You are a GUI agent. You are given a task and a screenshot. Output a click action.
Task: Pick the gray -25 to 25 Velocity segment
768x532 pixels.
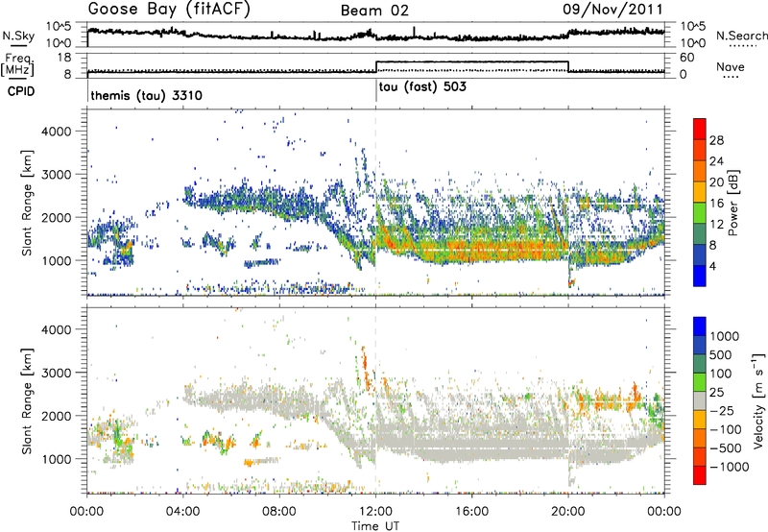point(700,400)
